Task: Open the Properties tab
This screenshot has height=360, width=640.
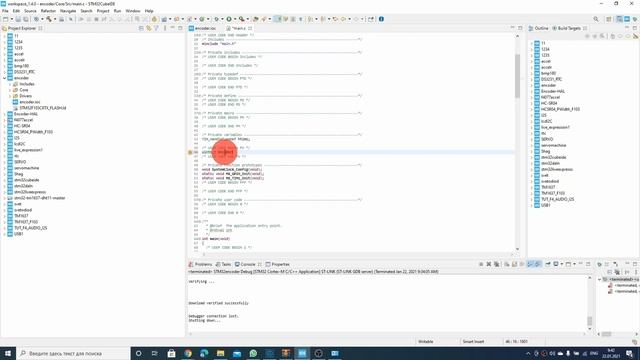Action: coord(278,264)
